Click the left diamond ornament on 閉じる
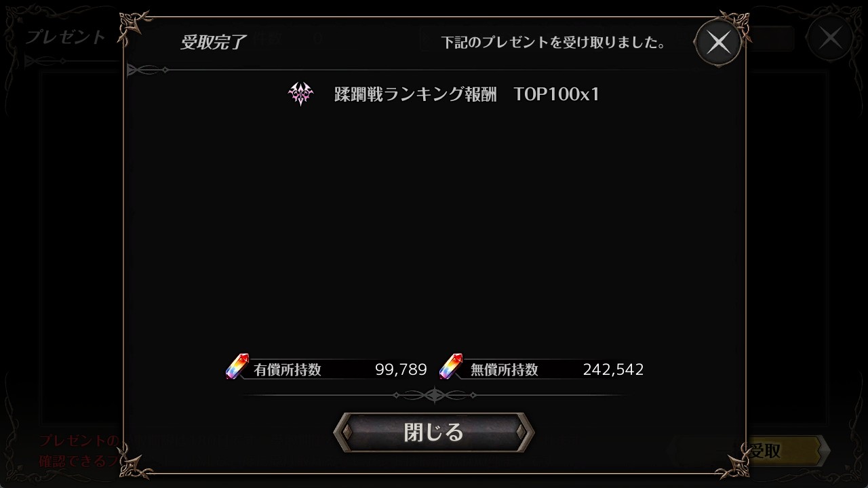 [347, 432]
